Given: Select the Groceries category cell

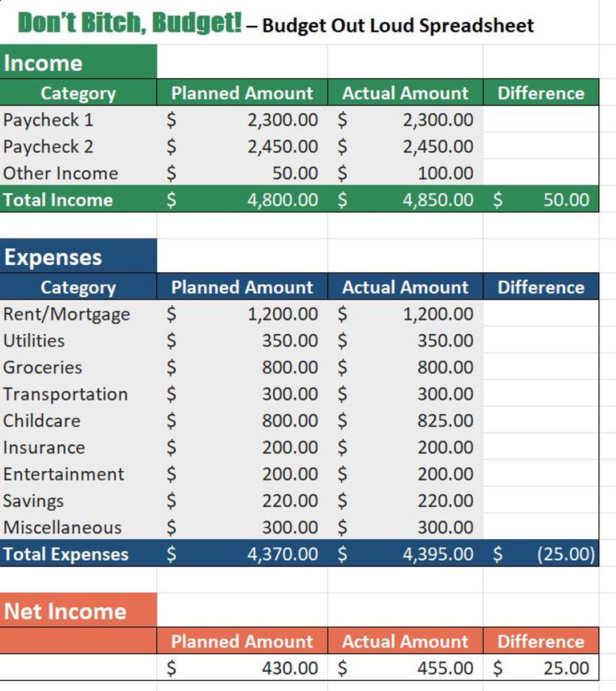Looking at the screenshot, I should click(41, 367).
